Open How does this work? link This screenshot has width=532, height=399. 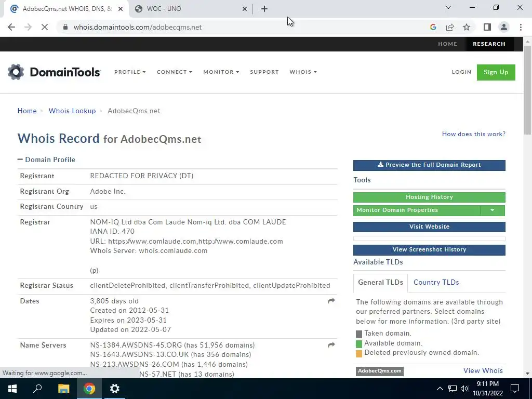point(474,134)
